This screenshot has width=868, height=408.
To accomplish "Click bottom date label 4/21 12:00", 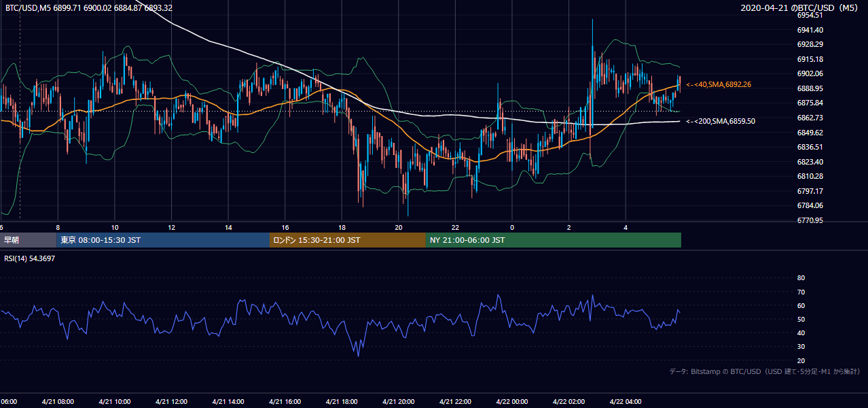I will tap(171, 401).
